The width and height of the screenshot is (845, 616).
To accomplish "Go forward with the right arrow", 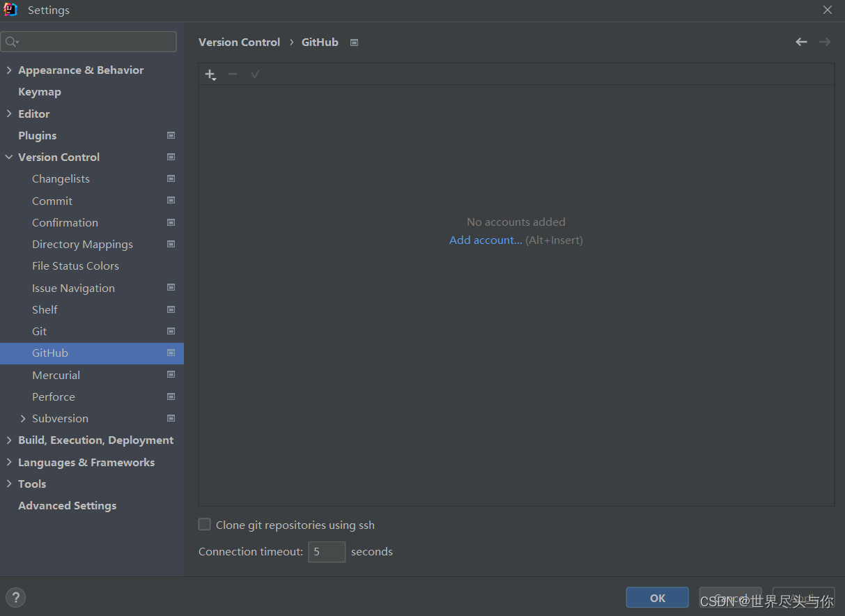I will point(825,42).
